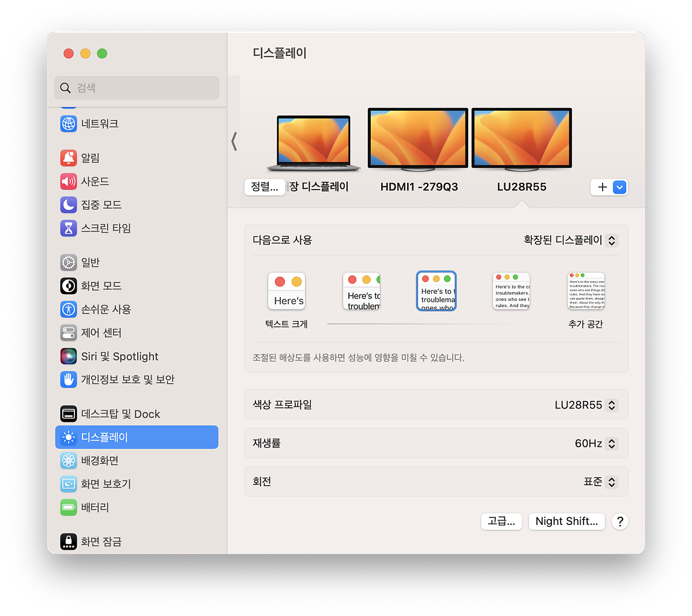Open 화면 보호기 sidebar item

137,484
